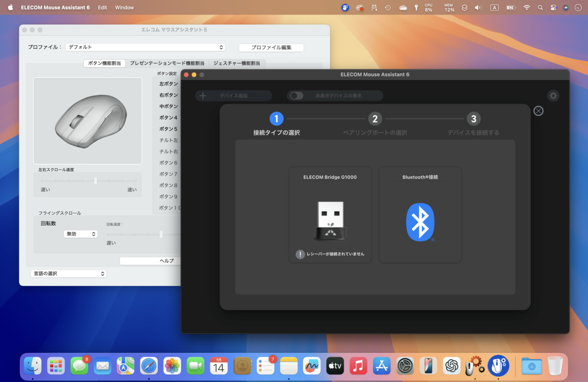588x382 pixels.
Task: Open Mouse Assistant 6 blue Dock icon
Action: point(498,366)
